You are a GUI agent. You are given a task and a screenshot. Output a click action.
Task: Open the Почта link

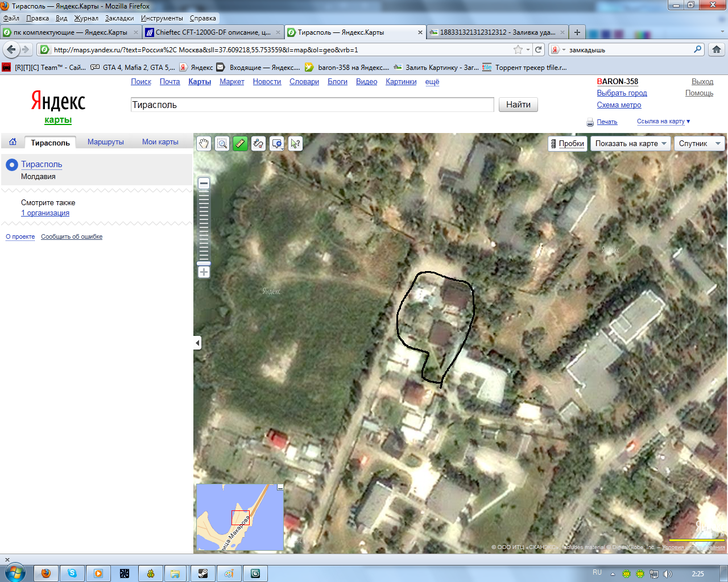[169, 82]
